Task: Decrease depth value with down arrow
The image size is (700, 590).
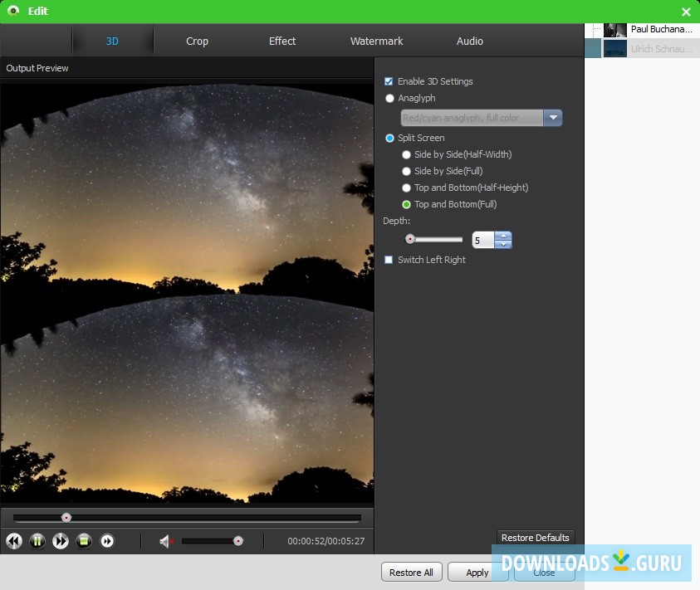Action: tap(503, 245)
